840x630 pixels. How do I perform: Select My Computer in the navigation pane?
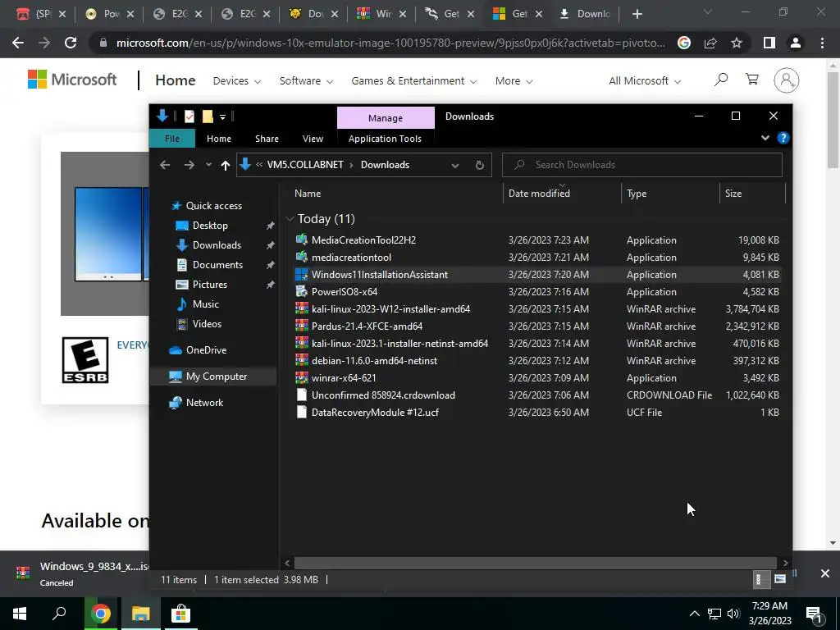pyautogui.click(x=217, y=376)
